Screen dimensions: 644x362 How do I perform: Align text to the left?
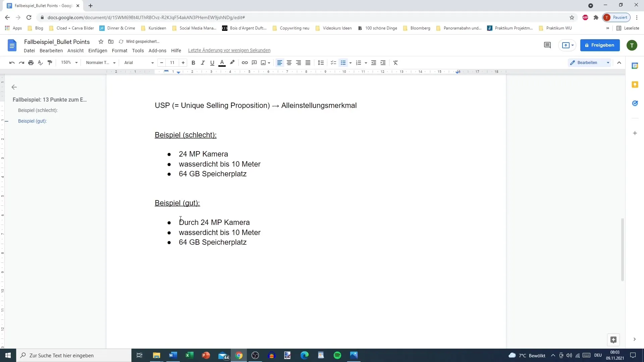[280, 63]
